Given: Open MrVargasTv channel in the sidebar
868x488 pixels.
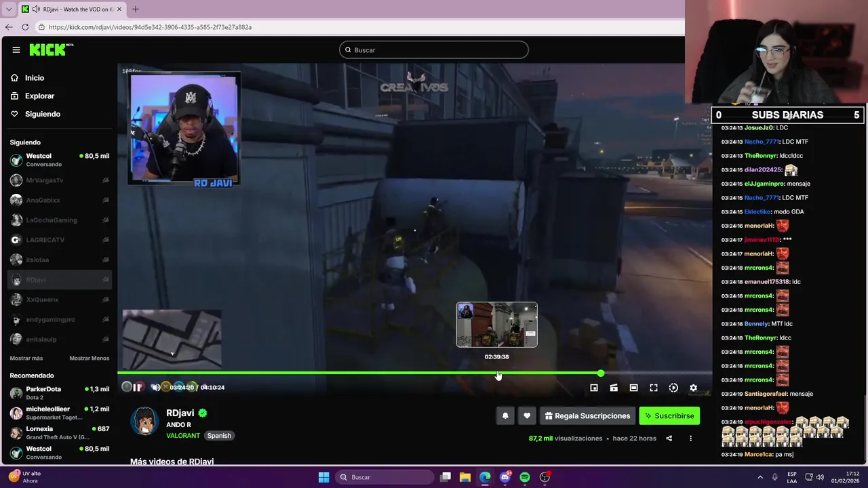Looking at the screenshot, I should (x=59, y=180).
